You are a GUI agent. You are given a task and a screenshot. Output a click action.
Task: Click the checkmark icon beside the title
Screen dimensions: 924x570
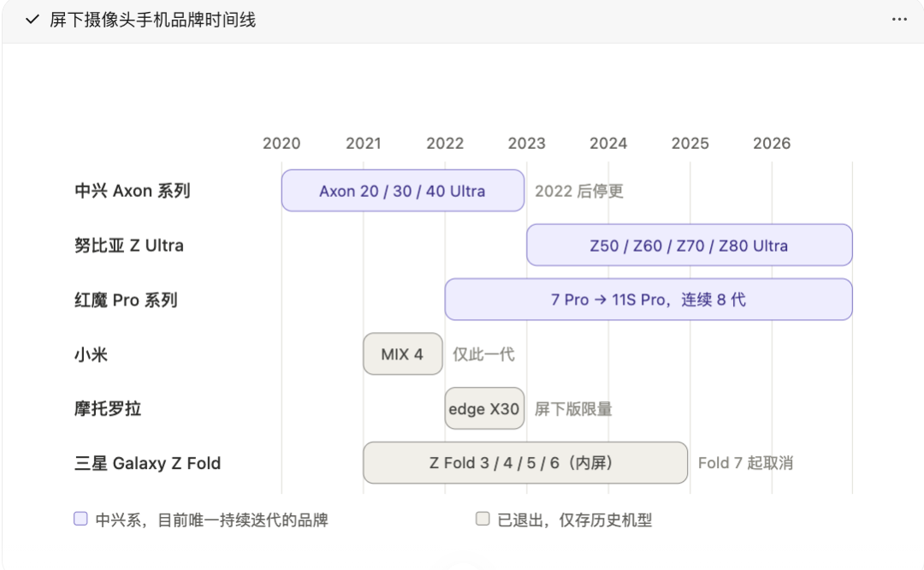pyautogui.click(x=33, y=20)
